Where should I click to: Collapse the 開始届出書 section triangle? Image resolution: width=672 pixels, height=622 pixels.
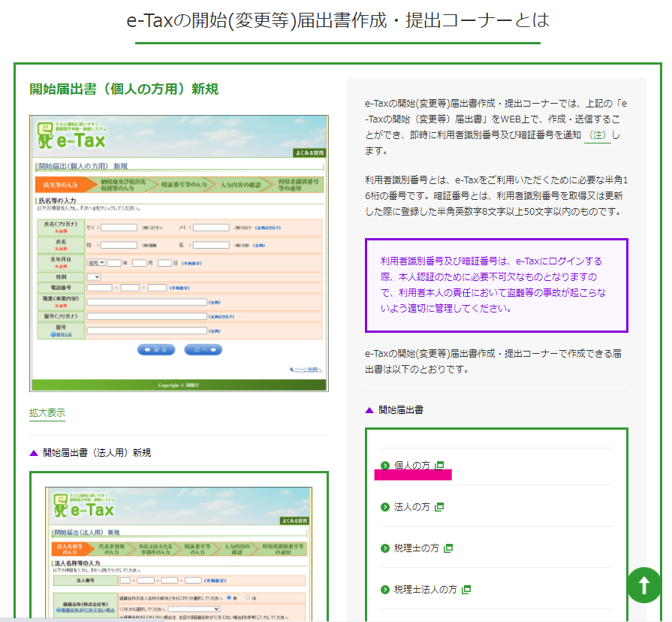(x=369, y=410)
